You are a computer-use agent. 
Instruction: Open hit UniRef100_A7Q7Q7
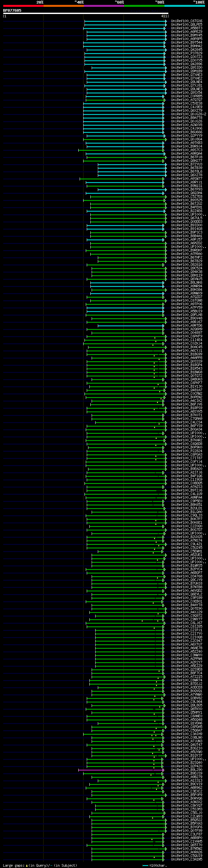coord(187,100)
